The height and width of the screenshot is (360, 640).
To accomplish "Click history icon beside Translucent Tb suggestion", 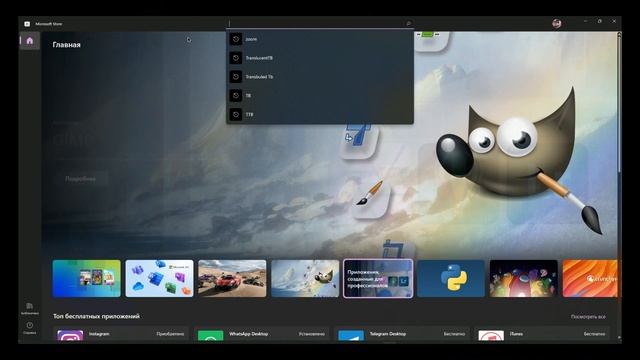I will pos(236,77).
